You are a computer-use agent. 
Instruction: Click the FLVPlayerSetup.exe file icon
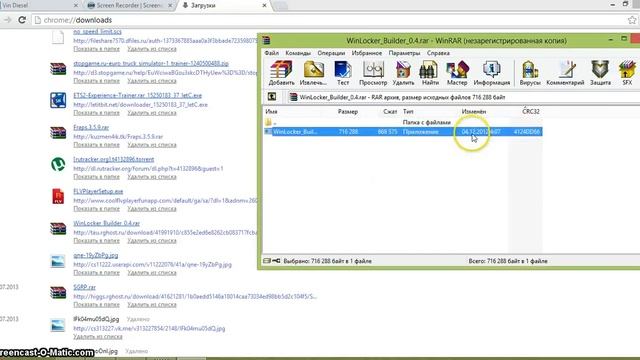(58, 196)
